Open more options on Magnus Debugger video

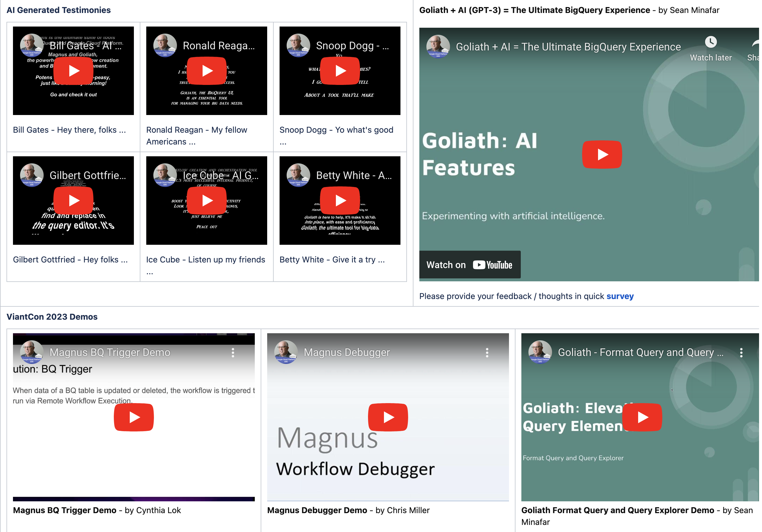coord(487,352)
